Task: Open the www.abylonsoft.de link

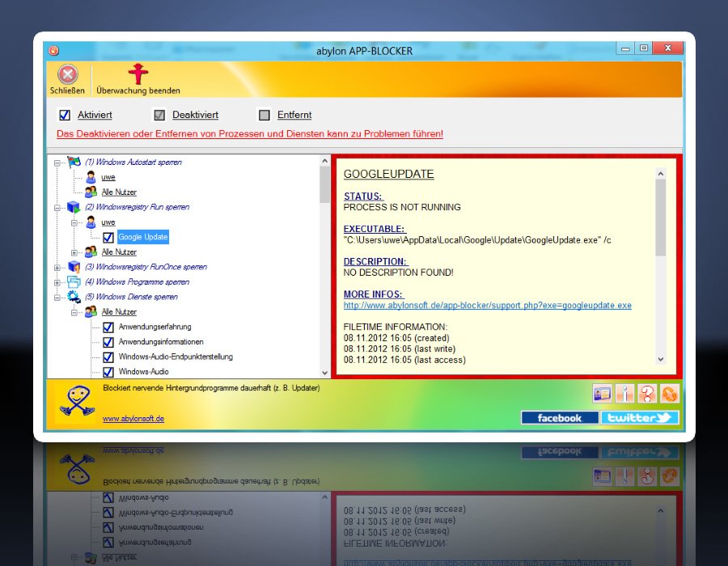Action: tap(133, 419)
